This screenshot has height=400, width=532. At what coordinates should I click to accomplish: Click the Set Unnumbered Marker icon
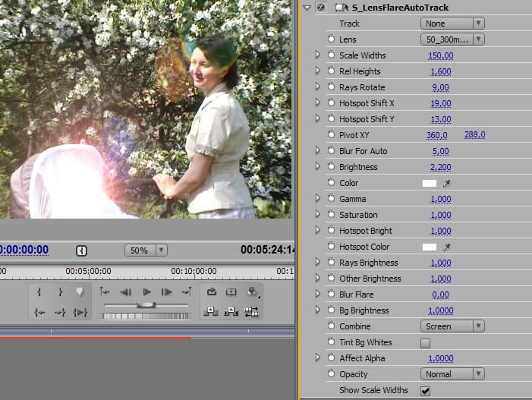click(80, 292)
